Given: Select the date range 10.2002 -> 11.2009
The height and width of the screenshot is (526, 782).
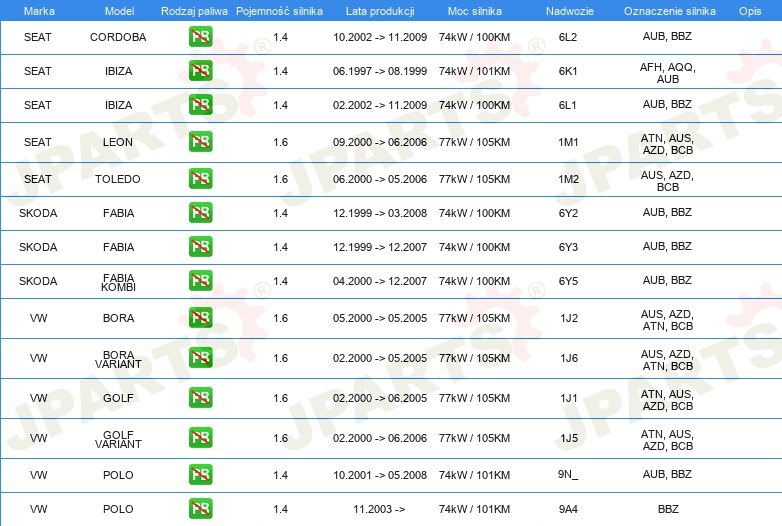Looking at the screenshot, I should click(380, 37).
